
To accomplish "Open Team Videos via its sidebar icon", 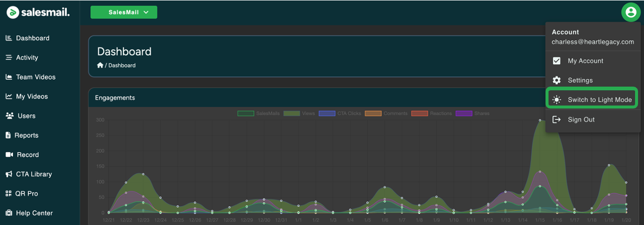I will coord(8,77).
